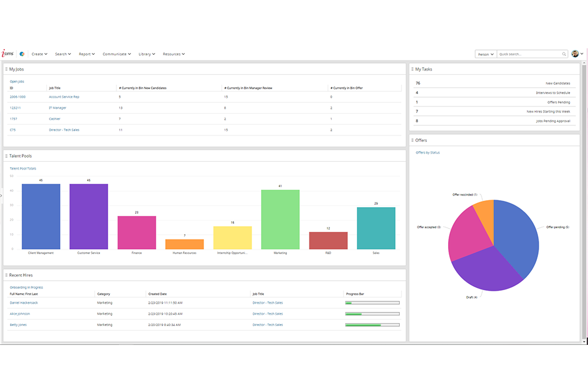Click the My Tasks panel drag handle
This screenshot has width=588, height=392.
click(x=412, y=69)
